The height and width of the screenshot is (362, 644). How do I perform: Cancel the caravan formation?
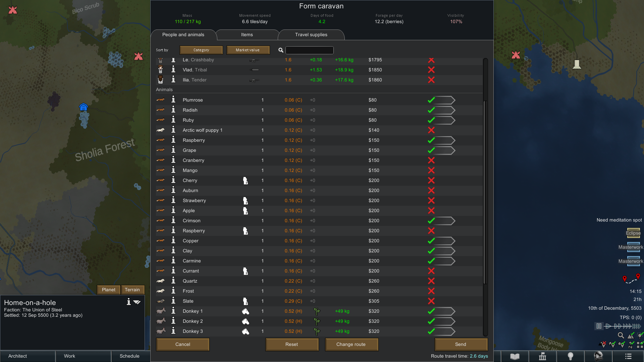183,344
